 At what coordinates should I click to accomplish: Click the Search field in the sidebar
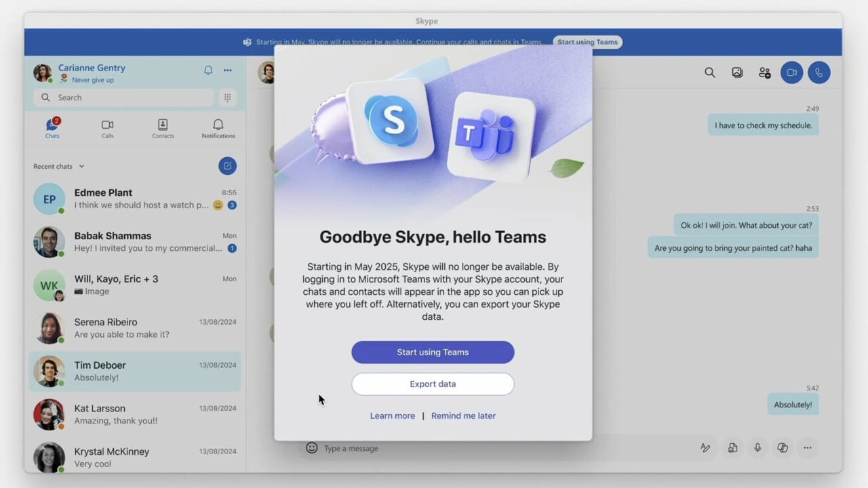point(124,98)
